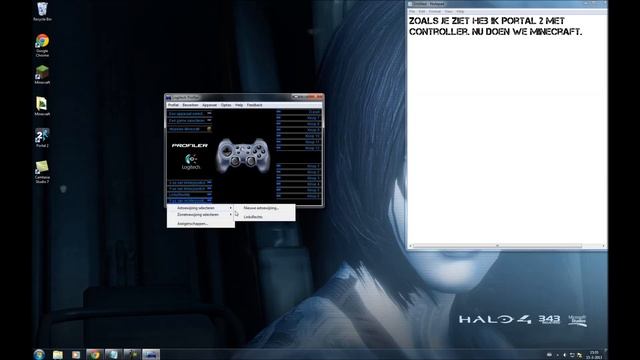Select the 'Knop 4' entry

tap(299, 184)
